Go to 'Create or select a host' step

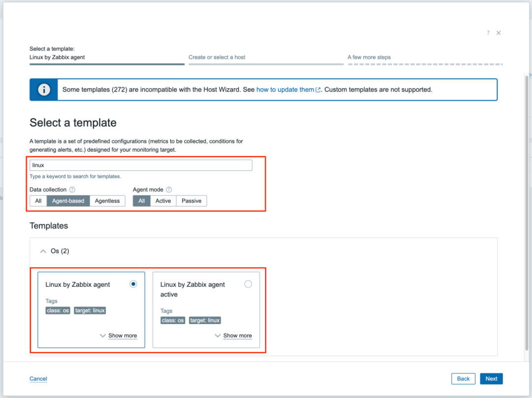click(266, 59)
